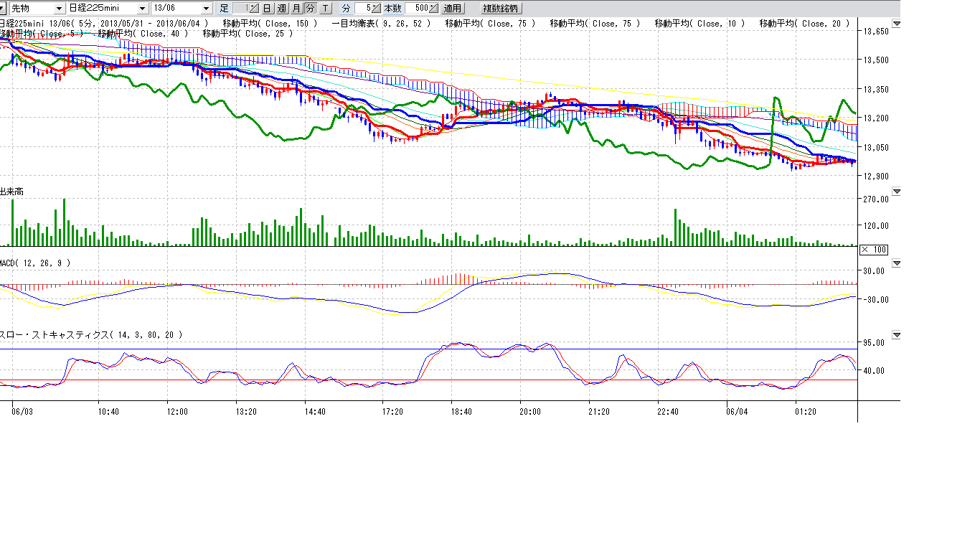
Task: Open the Slow Stochastics panel menu arrow
Action: 896,335
